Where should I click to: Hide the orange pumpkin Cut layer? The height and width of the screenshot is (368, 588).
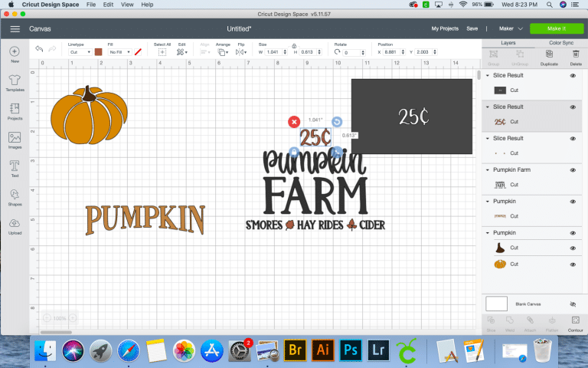click(x=573, y=264)
